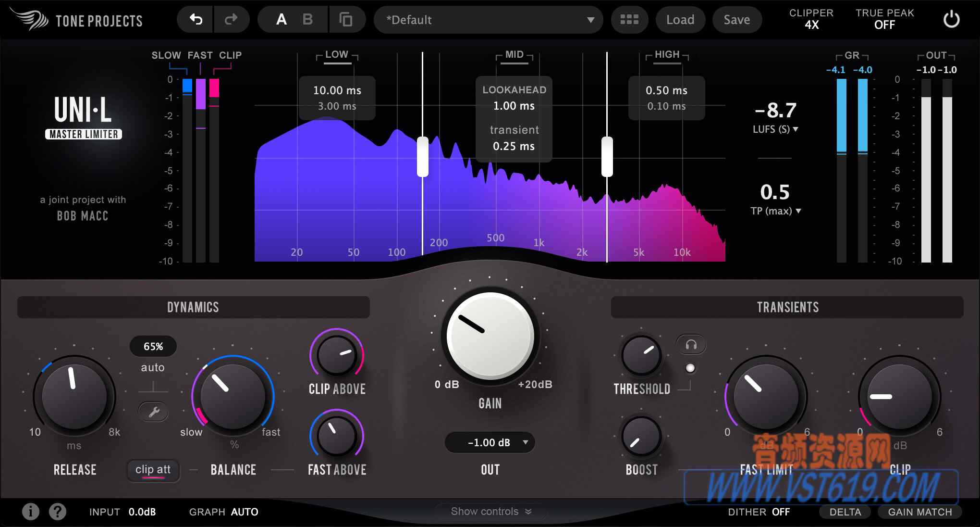Click the LOW band 10.00 ms value

coord(337,90)
